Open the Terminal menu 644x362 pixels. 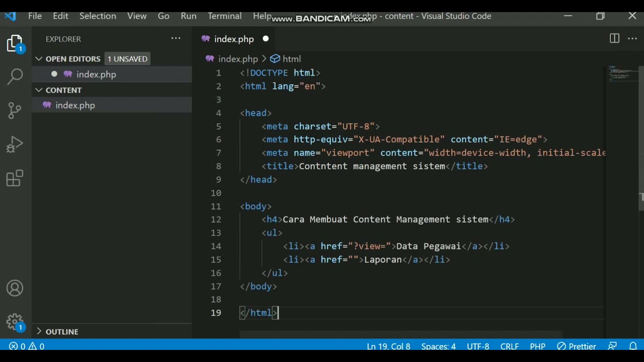(224, 16)
